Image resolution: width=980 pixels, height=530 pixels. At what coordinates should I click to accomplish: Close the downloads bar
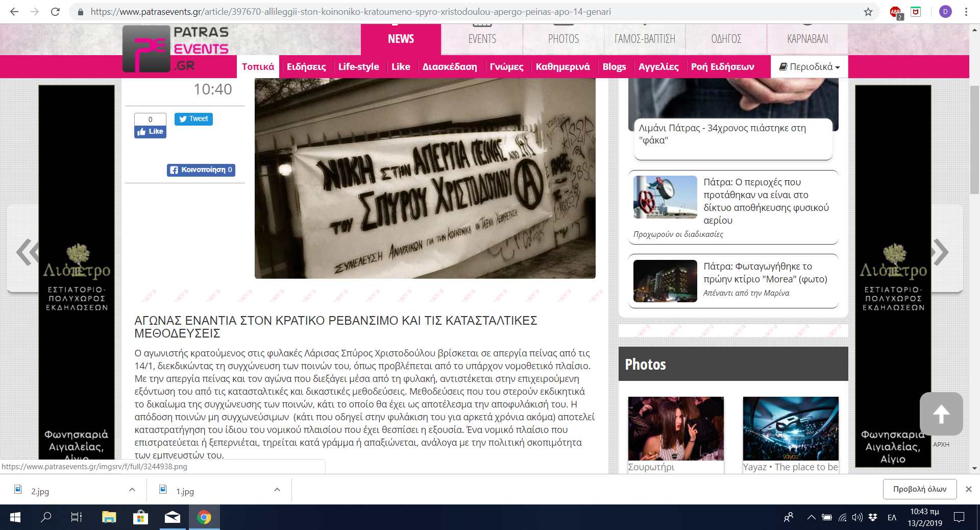coord(968,489)
